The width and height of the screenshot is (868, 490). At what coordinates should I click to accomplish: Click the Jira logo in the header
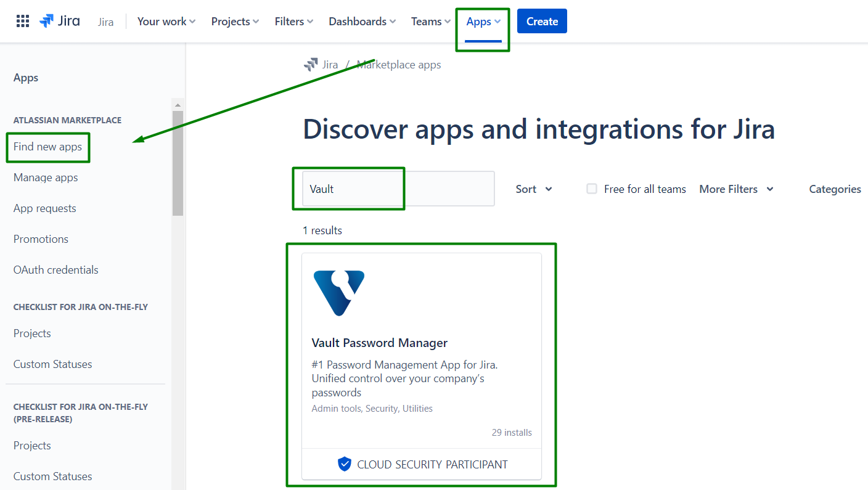(60, 21)
